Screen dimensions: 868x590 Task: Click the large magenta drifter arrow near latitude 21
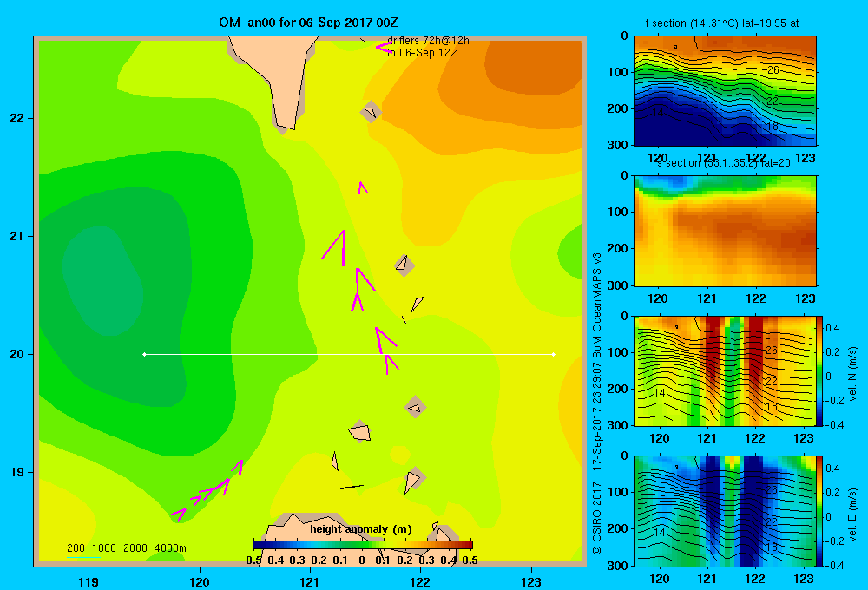[x=335, y=247]
